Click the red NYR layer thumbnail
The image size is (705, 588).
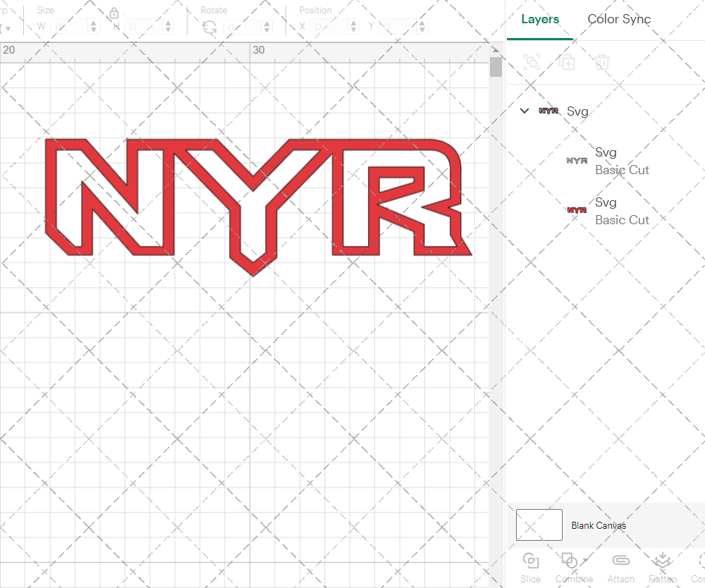pos(577,210)
